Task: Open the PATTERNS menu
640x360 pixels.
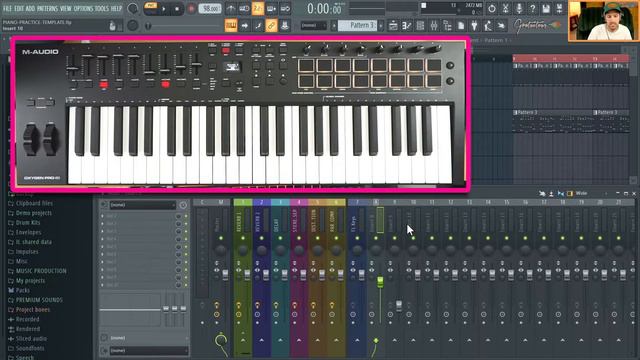Action: [48, 8]
